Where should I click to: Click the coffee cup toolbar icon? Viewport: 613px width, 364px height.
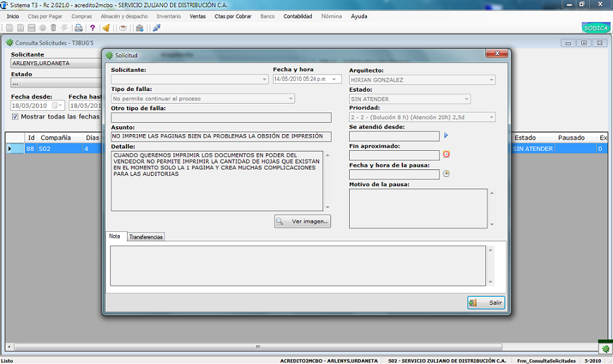(x=123, y=28)
